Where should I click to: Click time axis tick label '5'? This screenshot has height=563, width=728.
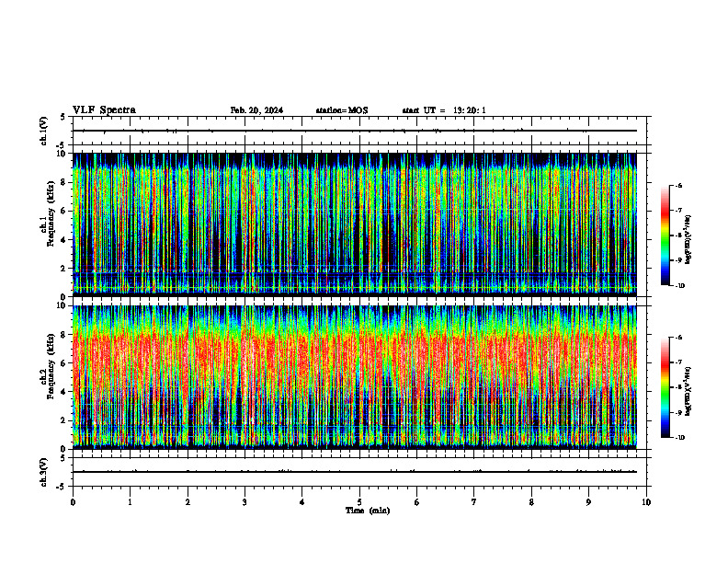click(359, 502)
